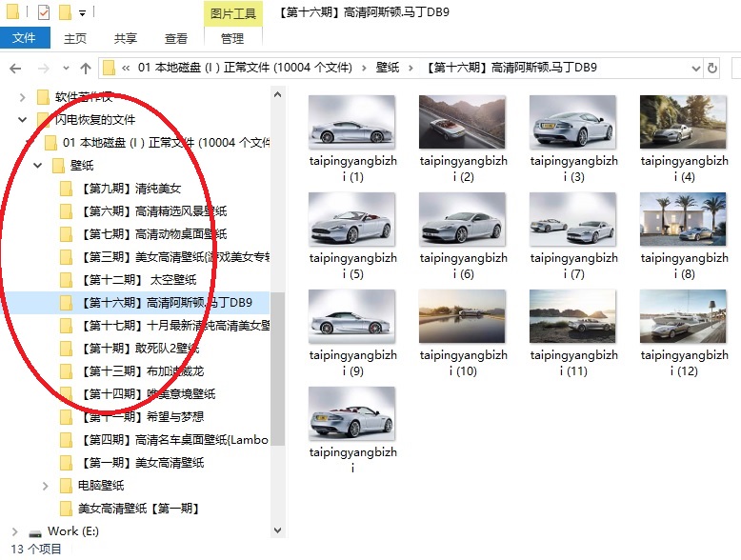Expand the 电脑壁纸 folder node
The width and height of the screenshot is (741, 560).
click(45, 486)
